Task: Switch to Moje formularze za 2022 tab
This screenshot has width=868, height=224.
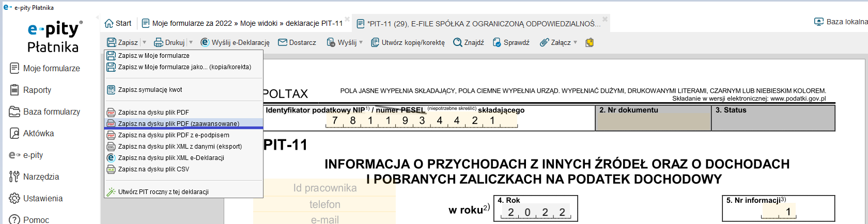Action: [242, 23]
